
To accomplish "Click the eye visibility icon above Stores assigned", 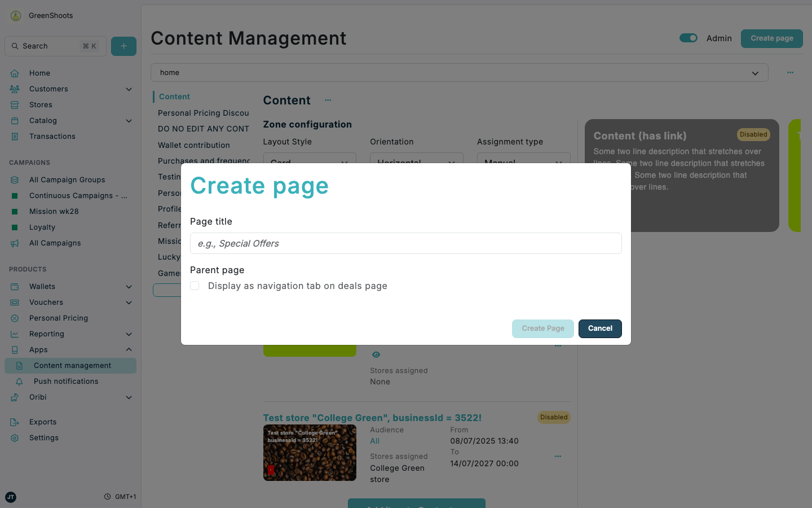I will (x=376, y=354).
